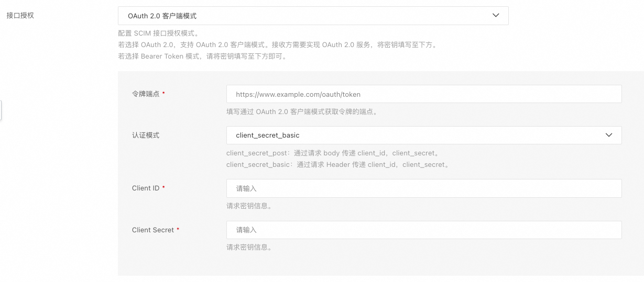Click the hint line starting 若选择 Bearer Token

[203, 57]
